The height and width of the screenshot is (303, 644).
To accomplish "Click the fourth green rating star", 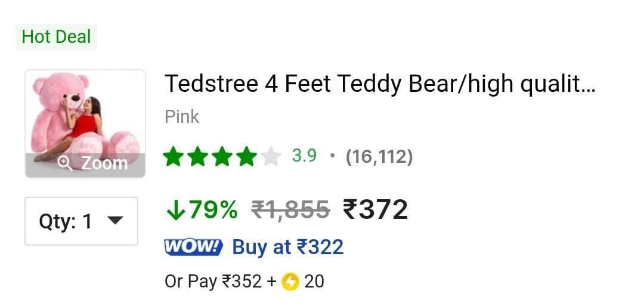I will click(246, 157).
